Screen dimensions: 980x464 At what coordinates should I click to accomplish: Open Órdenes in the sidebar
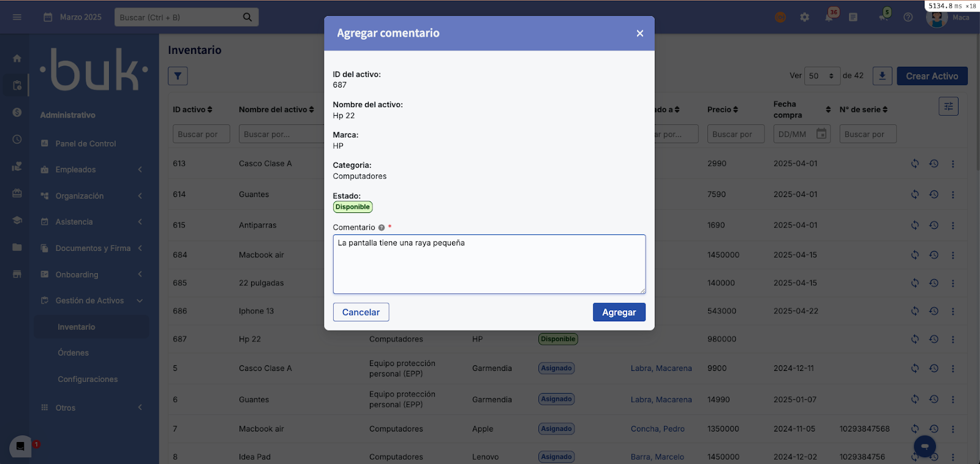click(73, 353)
